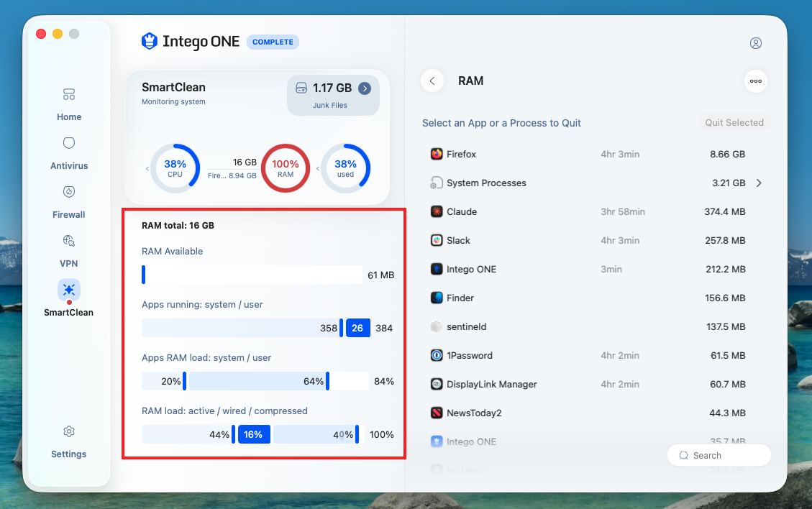Click the System Processes icon

click(437, 183)
